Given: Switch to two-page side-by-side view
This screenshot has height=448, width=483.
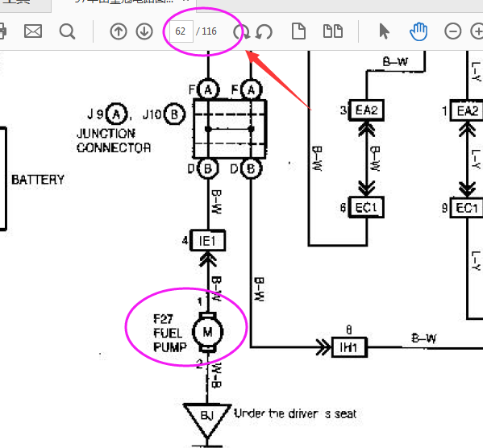Looking at the screenshot, I should click(333, 31).
